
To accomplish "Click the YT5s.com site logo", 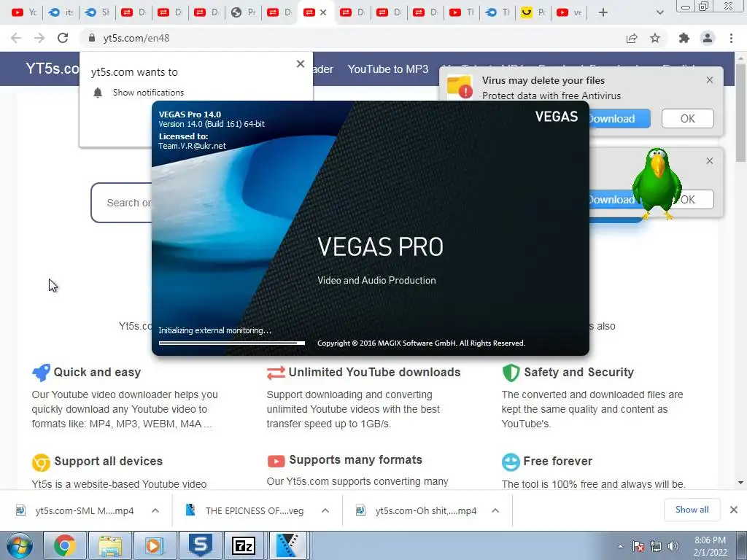I will [x=52, y=69].
